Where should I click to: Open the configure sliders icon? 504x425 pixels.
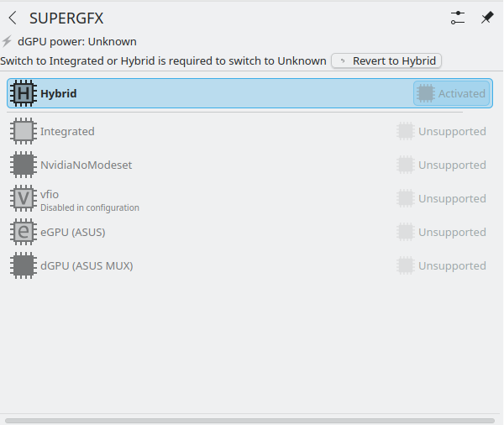[458, 18]
